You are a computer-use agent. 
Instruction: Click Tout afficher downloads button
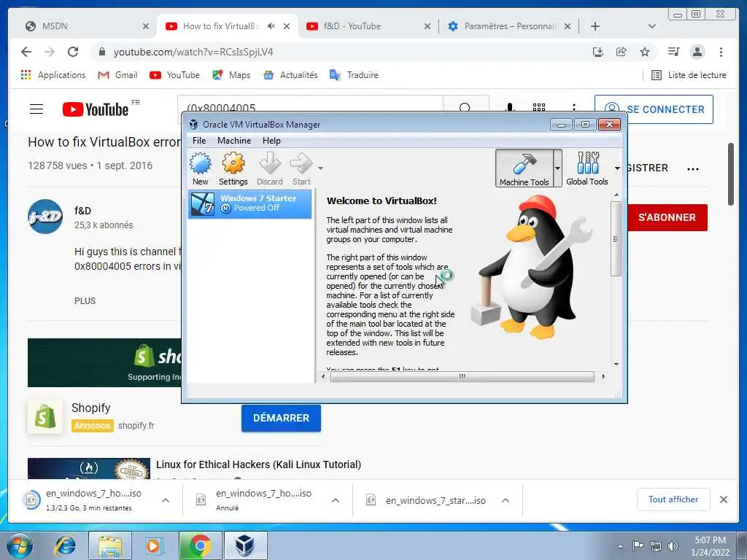[673, 499]
